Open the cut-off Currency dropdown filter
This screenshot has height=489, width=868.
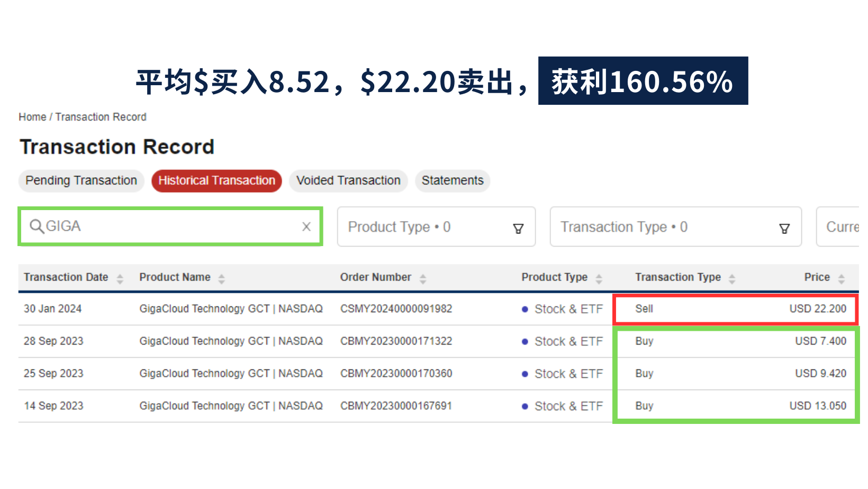(838, 227)
